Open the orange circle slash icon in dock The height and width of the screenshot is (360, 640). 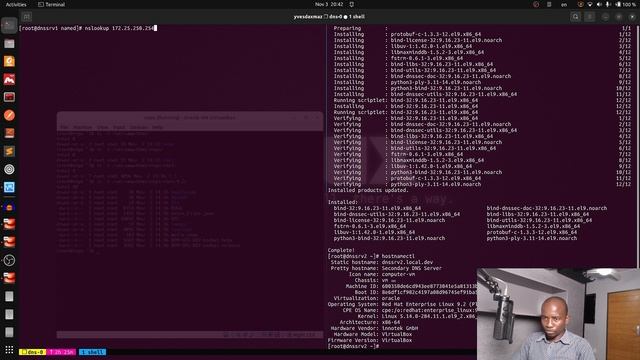pos(9,115)
